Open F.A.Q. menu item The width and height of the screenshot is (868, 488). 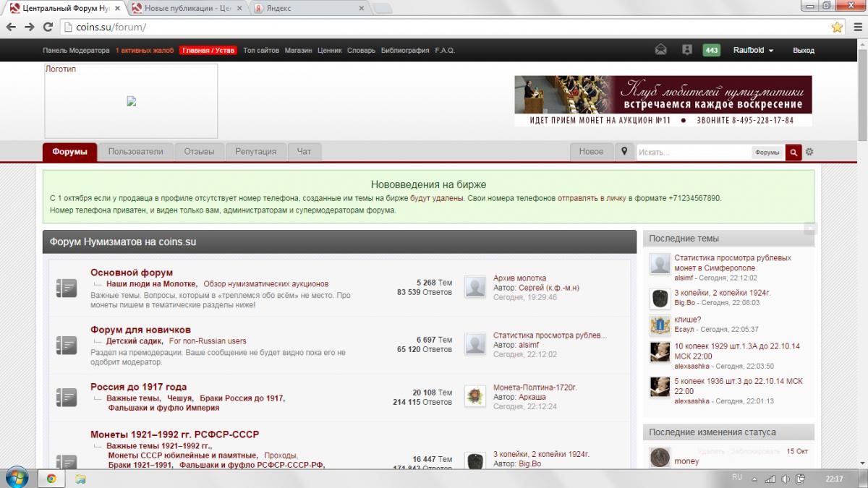click(x=445, y=51)
